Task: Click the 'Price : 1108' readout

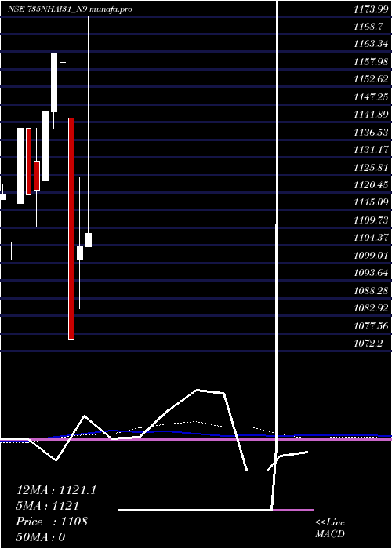Action: point(52,522)
